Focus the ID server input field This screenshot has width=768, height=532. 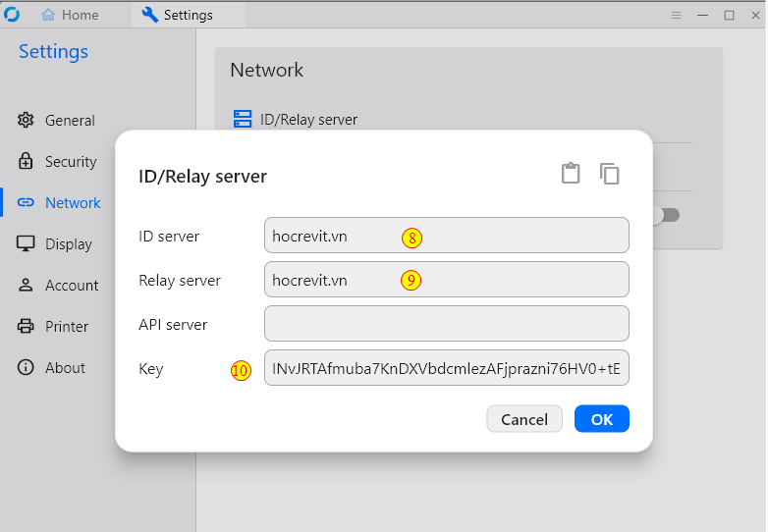coord(447,236)
